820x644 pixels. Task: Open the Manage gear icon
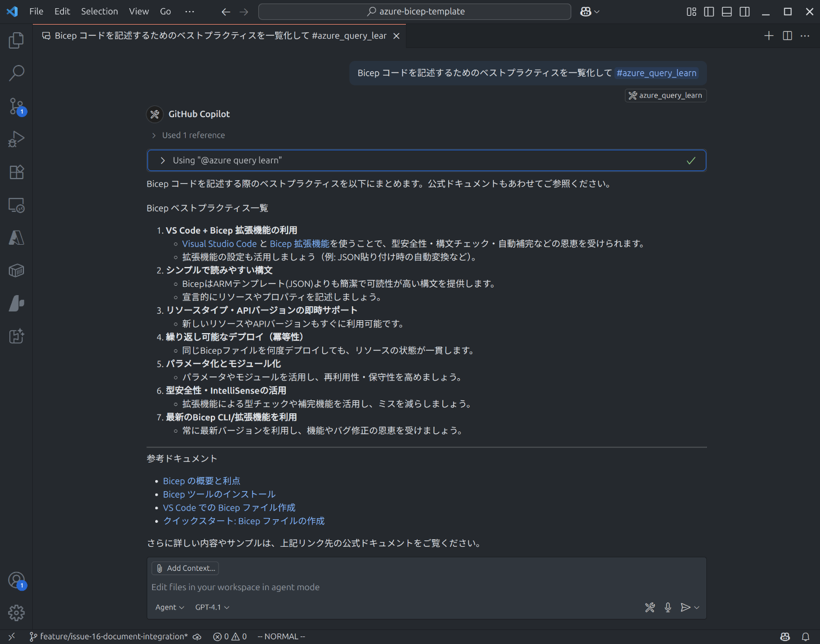point(16,613)
